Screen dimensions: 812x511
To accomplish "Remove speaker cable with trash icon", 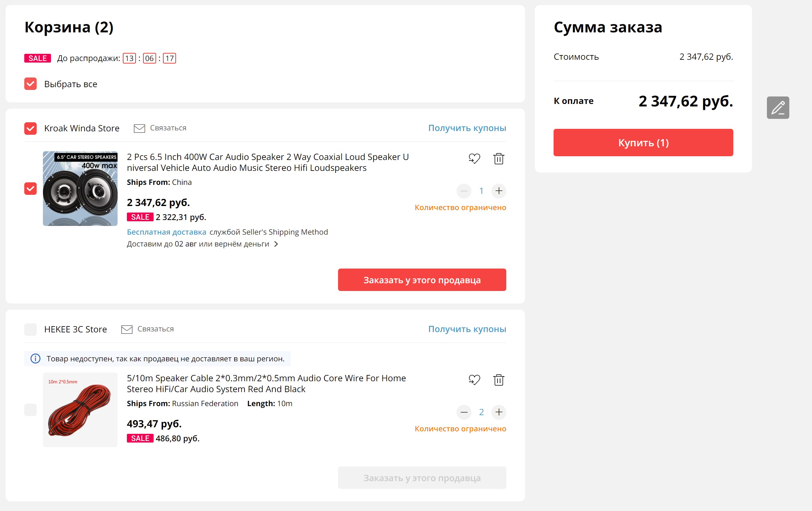I will coord(499,380).
